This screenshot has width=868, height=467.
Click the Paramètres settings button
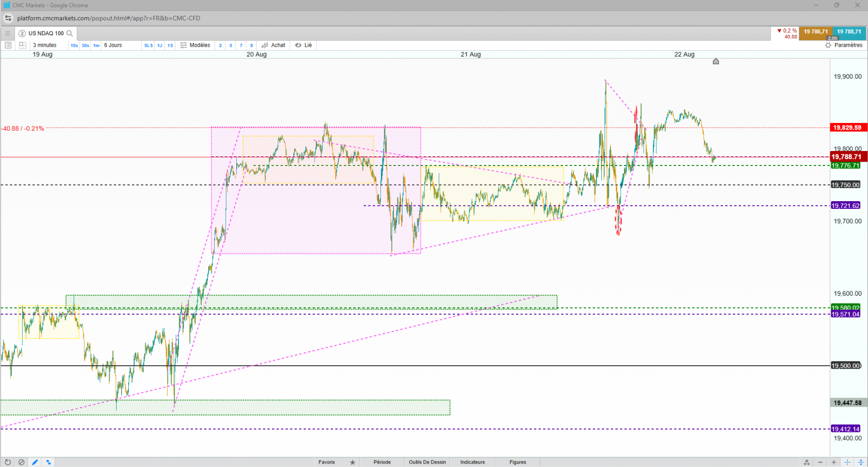(x=844, y=45)
